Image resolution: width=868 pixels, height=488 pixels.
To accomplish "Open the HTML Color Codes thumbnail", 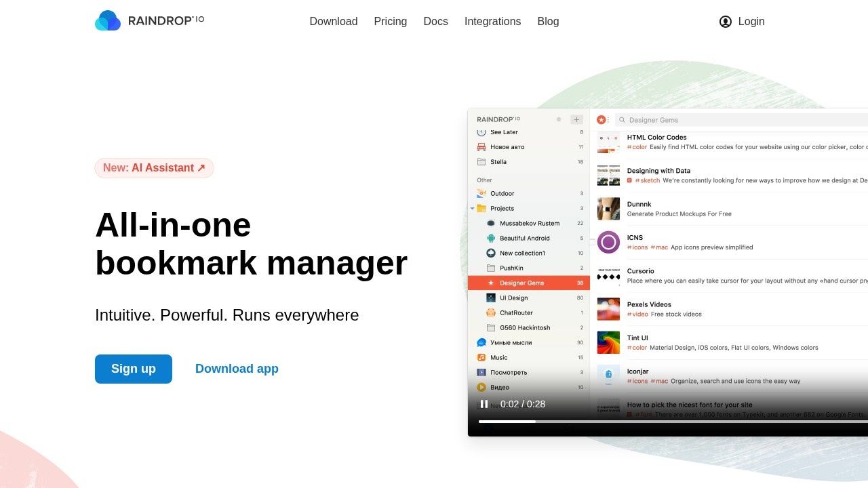I will click(x=608, y=142).
